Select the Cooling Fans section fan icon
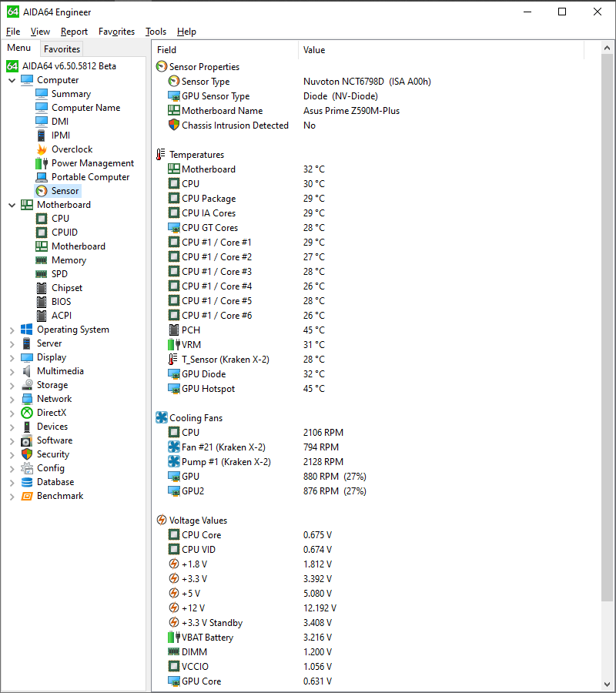616x693 pixels. pos(162,417)
